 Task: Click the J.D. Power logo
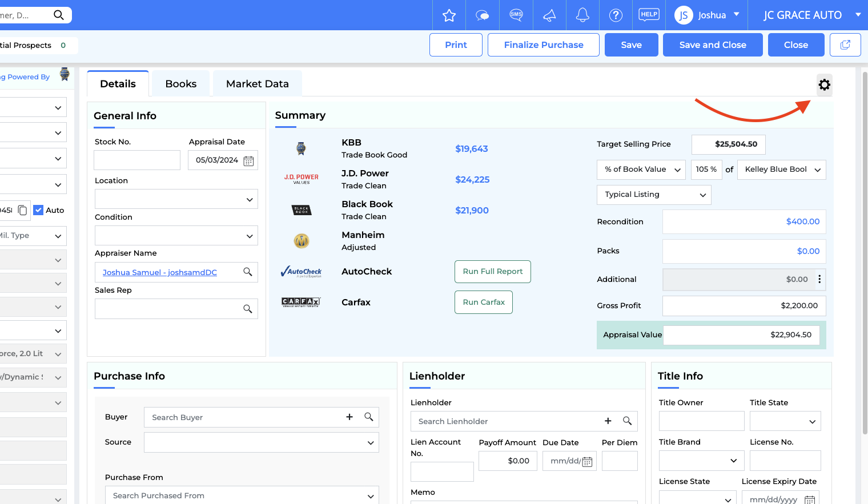point(302,179)
